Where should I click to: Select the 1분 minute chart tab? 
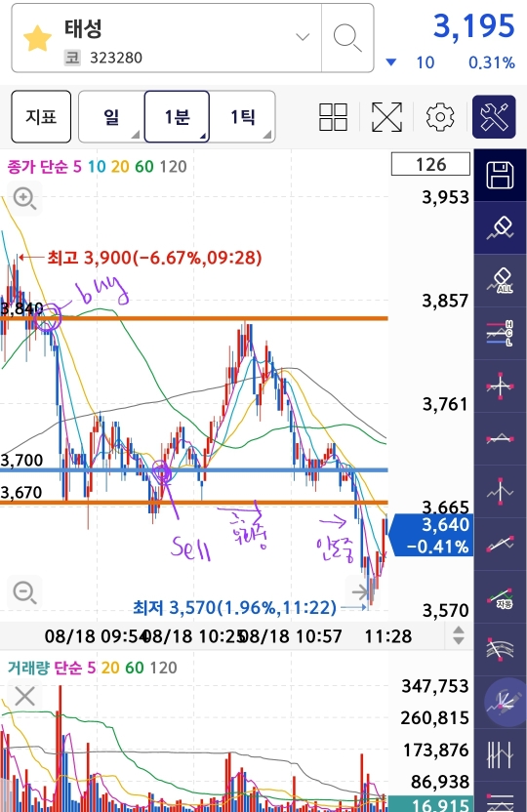click(177, 116)
